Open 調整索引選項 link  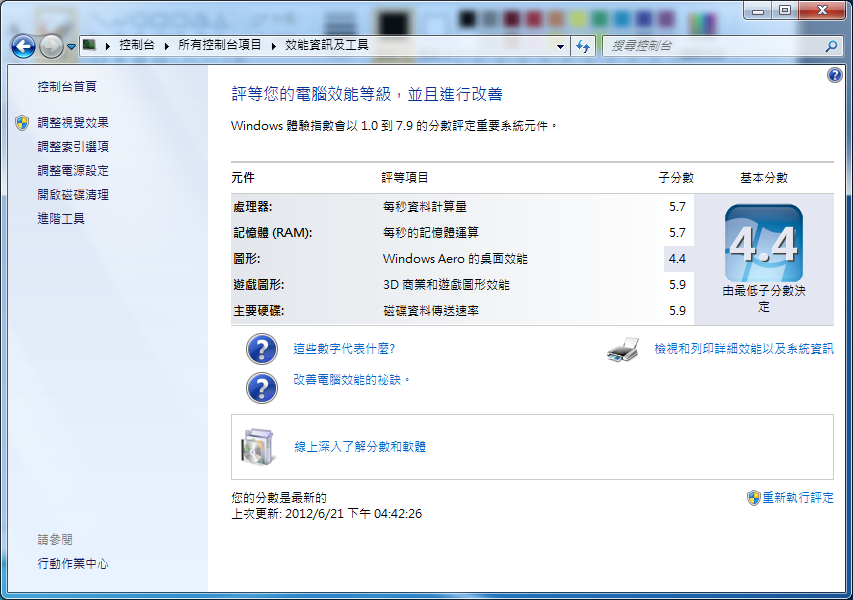(73, 147)
